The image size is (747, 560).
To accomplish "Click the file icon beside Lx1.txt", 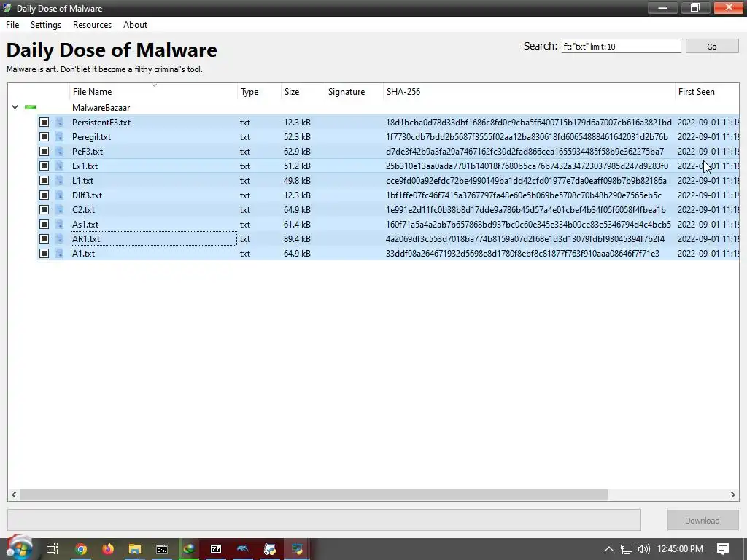I will click(59, 166).
